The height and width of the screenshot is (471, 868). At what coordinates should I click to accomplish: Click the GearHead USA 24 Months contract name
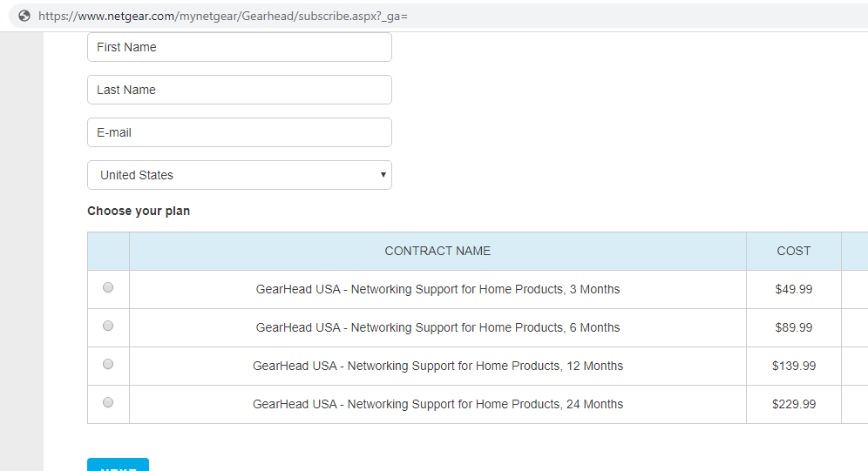point(437,404)
